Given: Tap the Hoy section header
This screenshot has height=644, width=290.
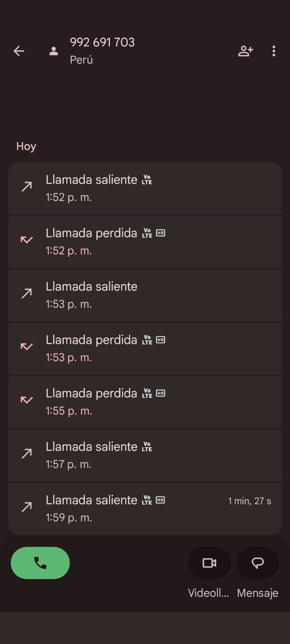Looking at the screenshot, I should coord(26,146).
